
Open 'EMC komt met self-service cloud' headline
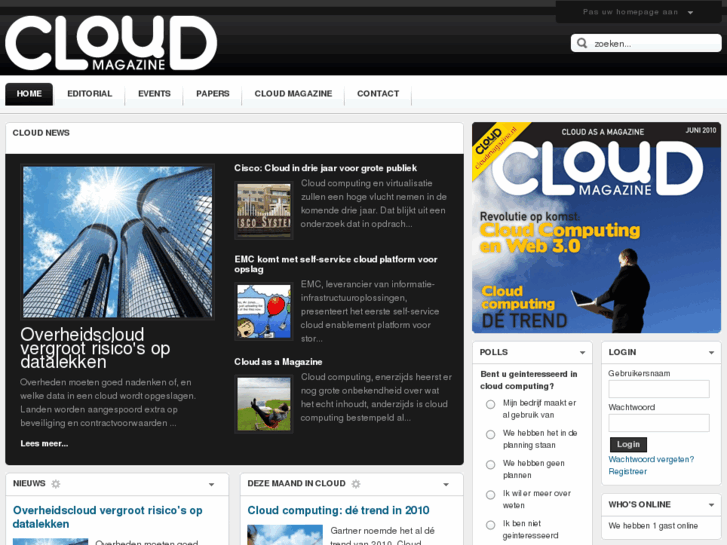(x=336, y=264)
